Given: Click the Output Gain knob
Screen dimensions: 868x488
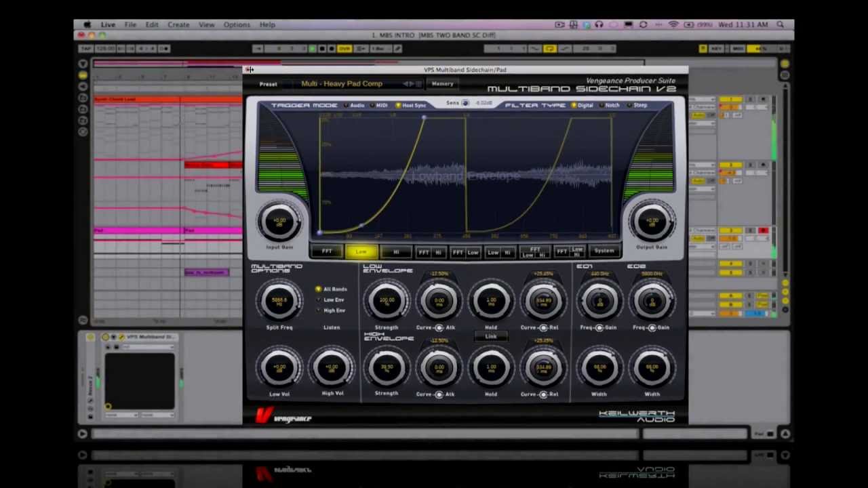Looking at the screenshot, I should 652,222.
